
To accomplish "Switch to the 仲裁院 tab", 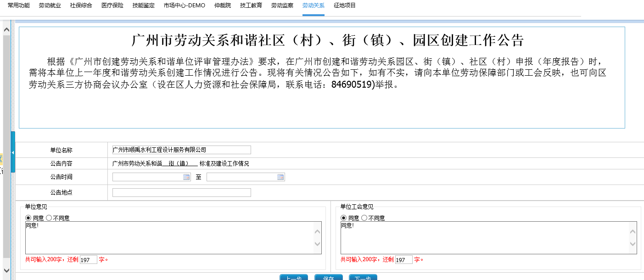I will tap(223, 6).
